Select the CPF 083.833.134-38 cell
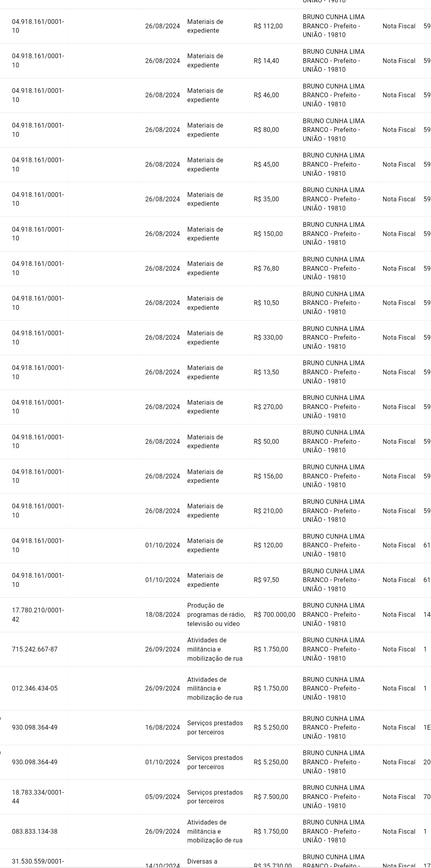This screenshot has height=868, width=431. coord(35,831)
